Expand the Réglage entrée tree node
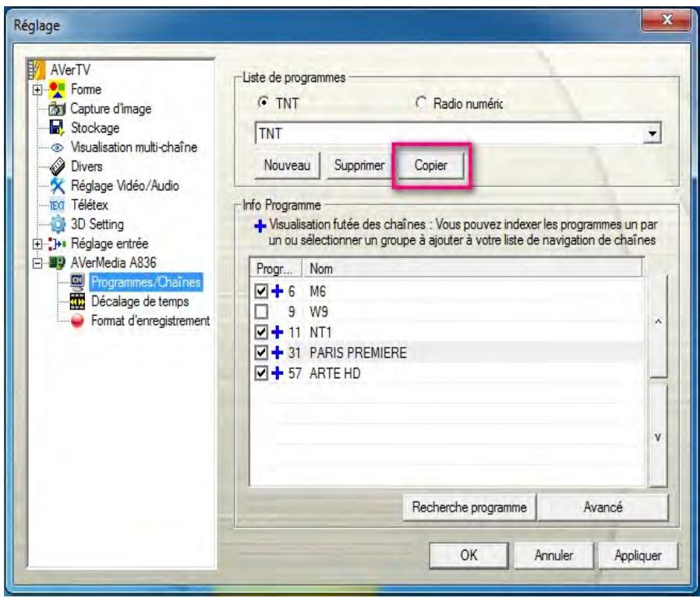Image resolution: width=700 pixels, height=598 pixels. 37,244
